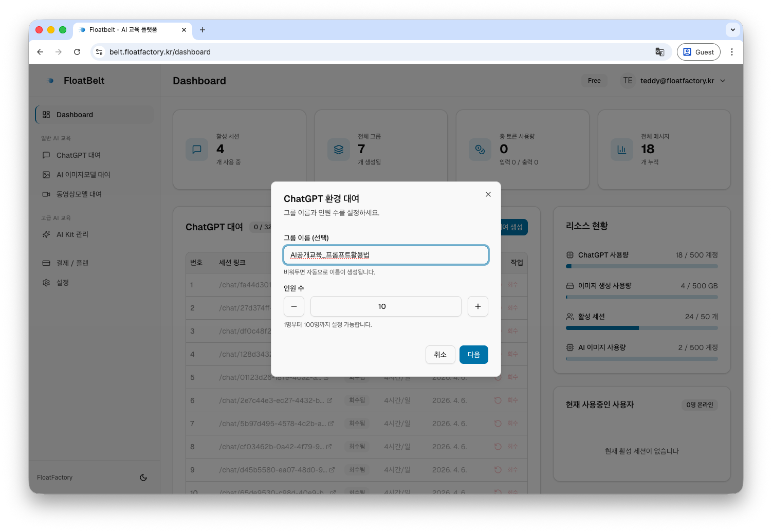Image resolution: width=772 pixels, height=532 pixels.
Task: Decrease 인원 수 with minus button
Action: pyautogui.click(x=294, y=306)
